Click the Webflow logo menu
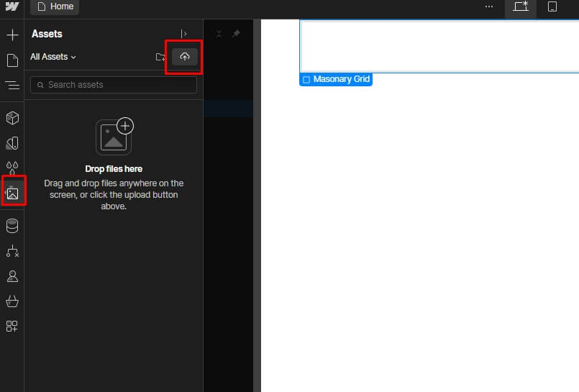The image size is (579, 392). (12, 6)
